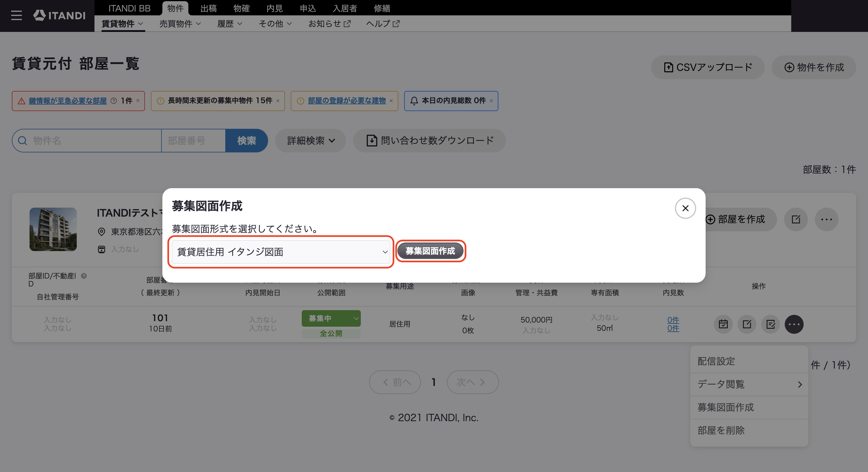Screen dimensions: 868x472
Task: Open the お知らせ external link
Action: point(329,24)
